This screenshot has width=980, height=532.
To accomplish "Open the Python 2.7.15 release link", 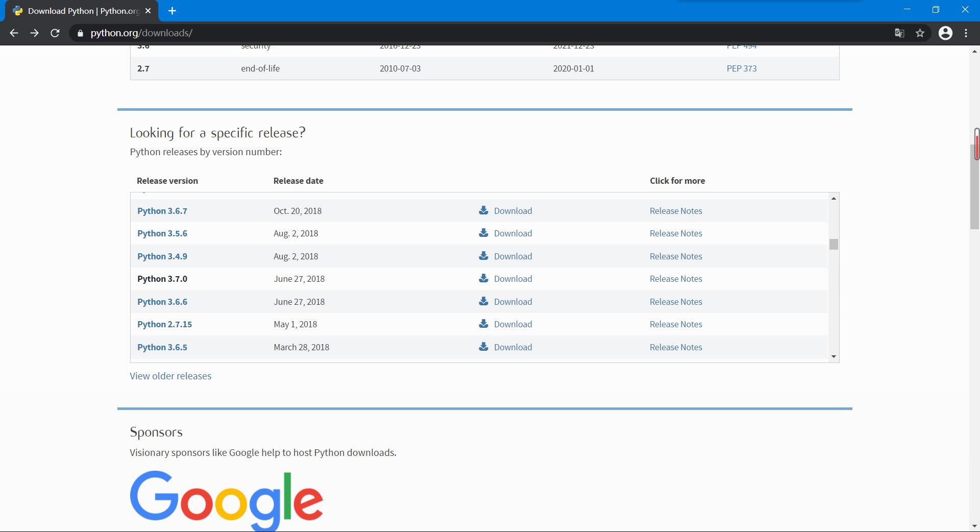I will pos(164,324).
